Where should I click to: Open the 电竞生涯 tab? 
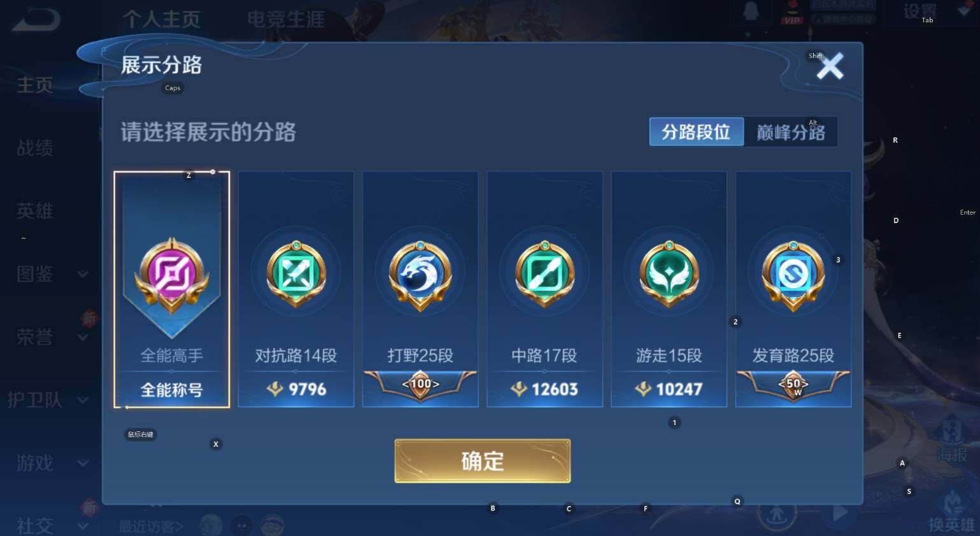[286, 19]
